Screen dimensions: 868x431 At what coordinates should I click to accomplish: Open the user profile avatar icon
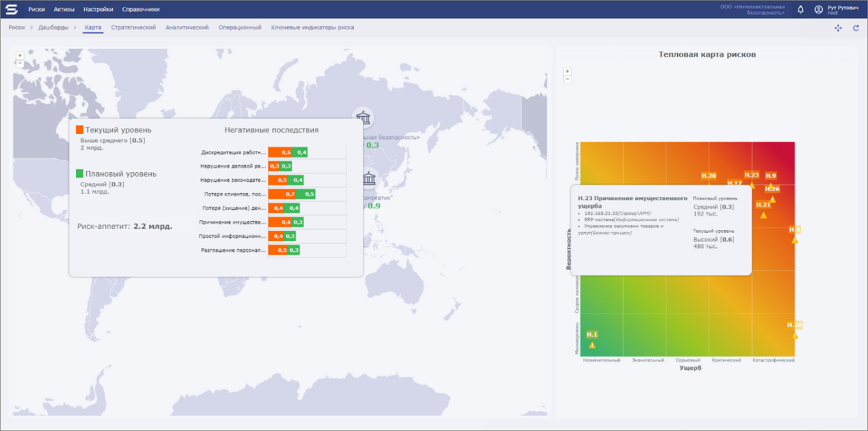(x=819, y=10)
